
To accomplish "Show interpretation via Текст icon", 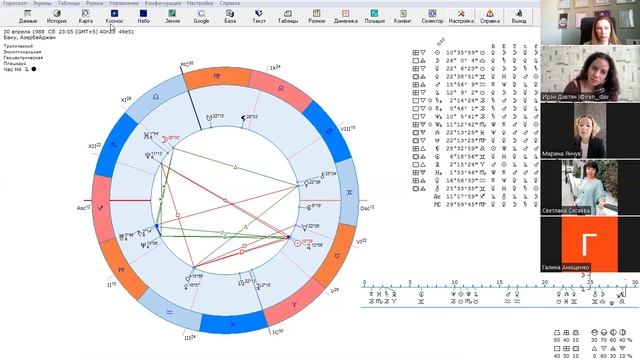I will [259, 16].
